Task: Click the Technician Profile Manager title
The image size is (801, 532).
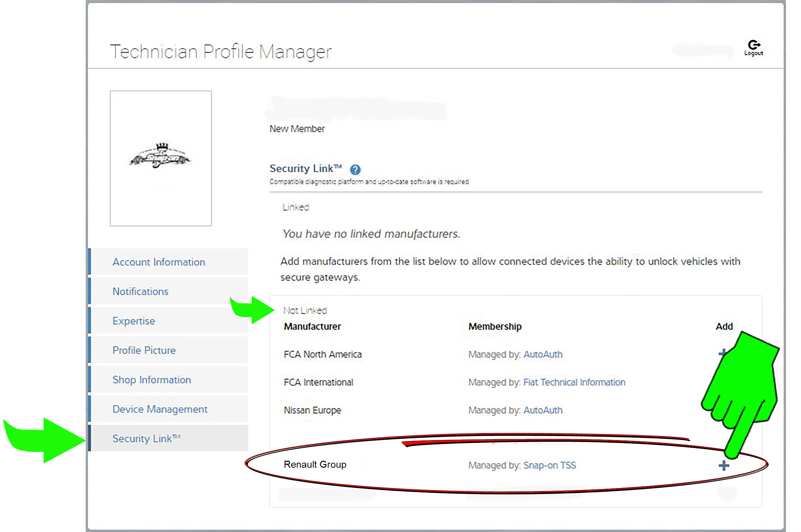Action: pos(221,52)
